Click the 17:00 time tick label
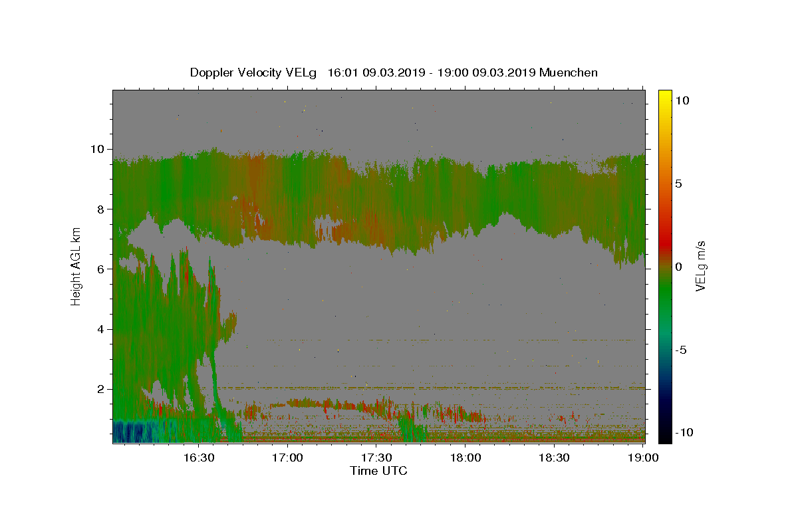The width and height of the screenshot is (798, 532). [x=288, y=458]
